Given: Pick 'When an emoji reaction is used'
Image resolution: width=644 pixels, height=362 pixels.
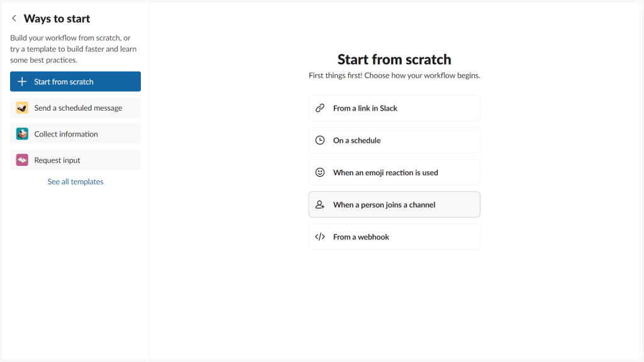Looking at the screenshot, I should coord(394,172).
